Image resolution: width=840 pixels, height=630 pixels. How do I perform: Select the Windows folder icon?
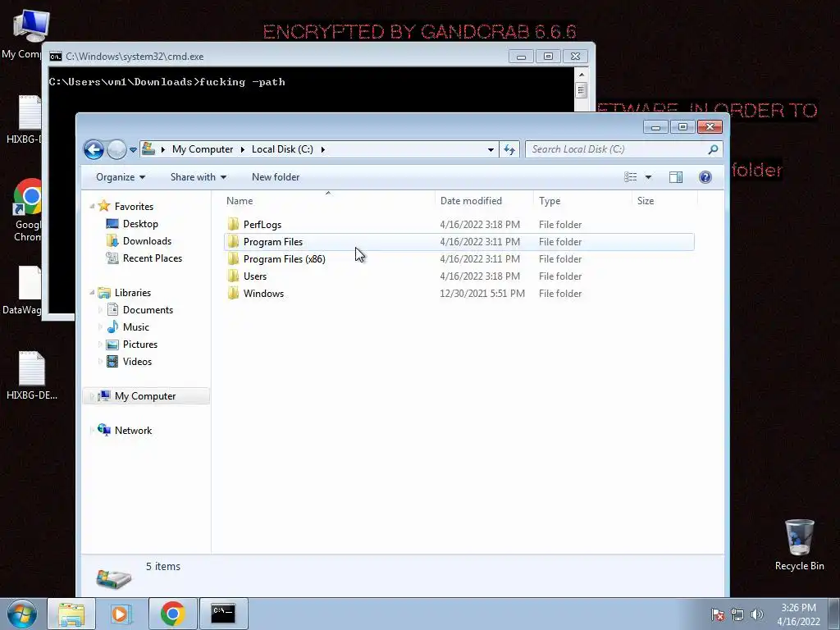pos(233,294)
